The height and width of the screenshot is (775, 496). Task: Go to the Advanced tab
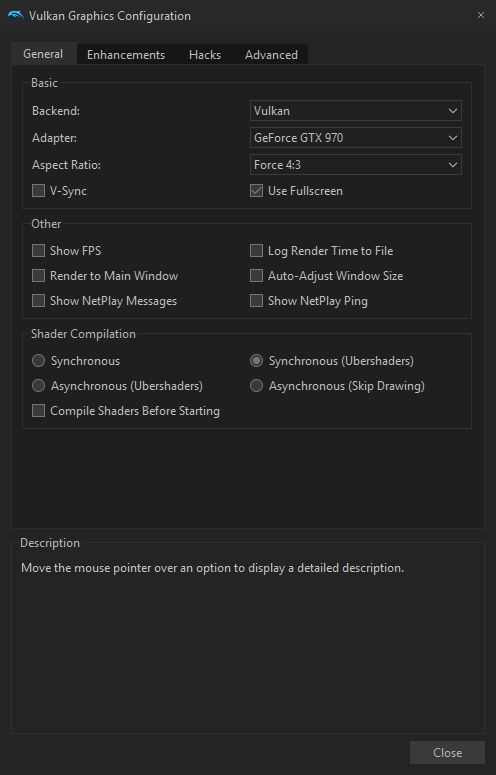(x=271, y=54)
